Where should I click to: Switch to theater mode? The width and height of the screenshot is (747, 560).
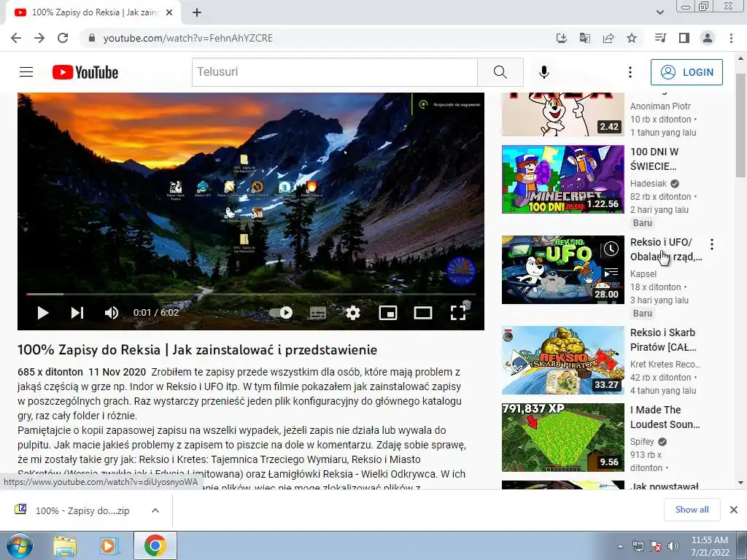[x=423, y=313]
